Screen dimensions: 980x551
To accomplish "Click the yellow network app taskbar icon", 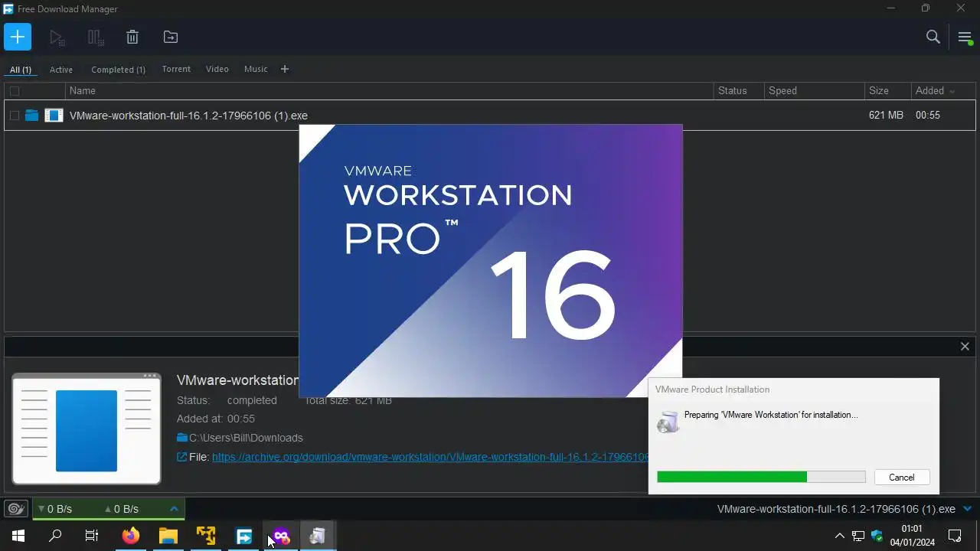I will 206,536.
